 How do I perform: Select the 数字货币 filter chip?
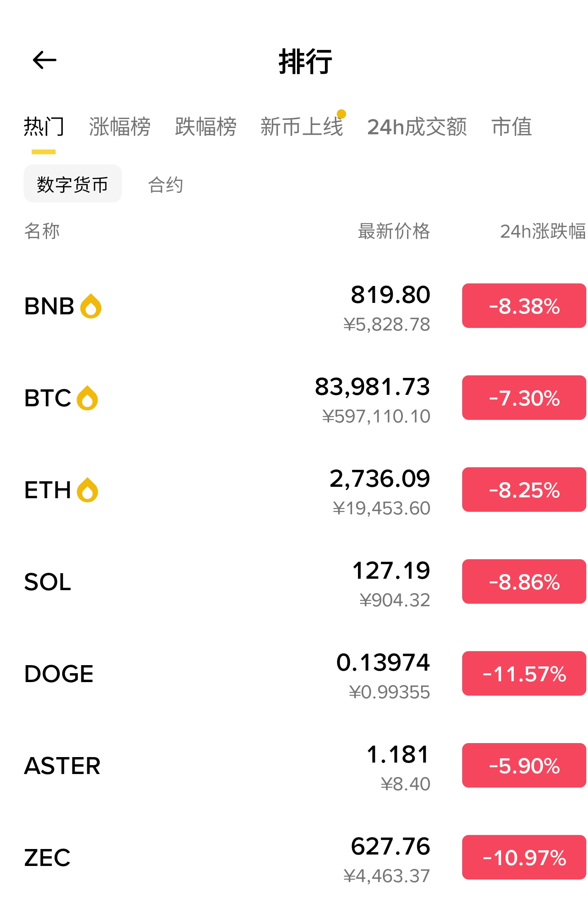coord(72,184)
